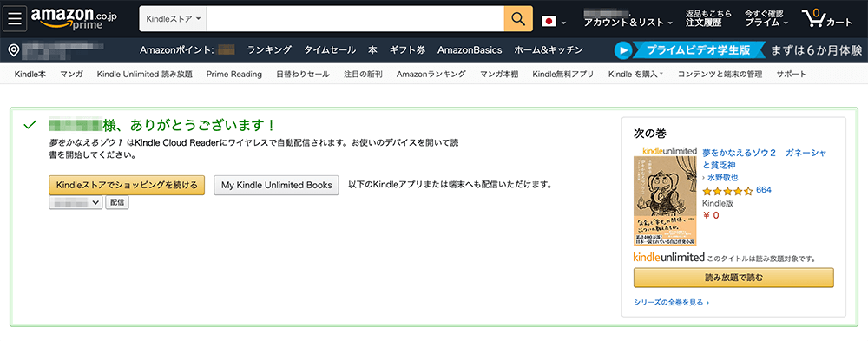Click the delivery location pin icon
Viewport: 868px width, 341px height.
15,51
